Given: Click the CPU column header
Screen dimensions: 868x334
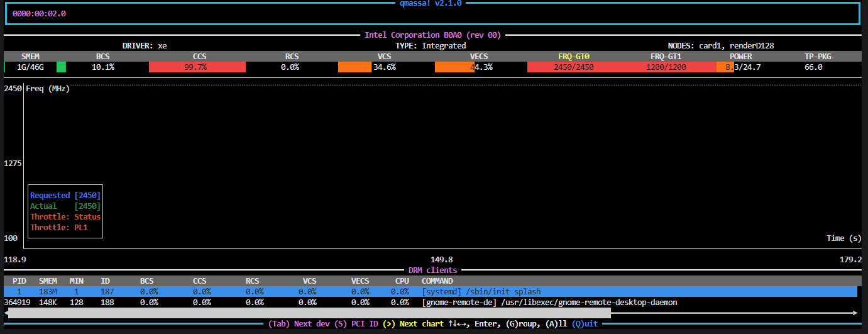Looking at the screenshot, I should (402, 281).
